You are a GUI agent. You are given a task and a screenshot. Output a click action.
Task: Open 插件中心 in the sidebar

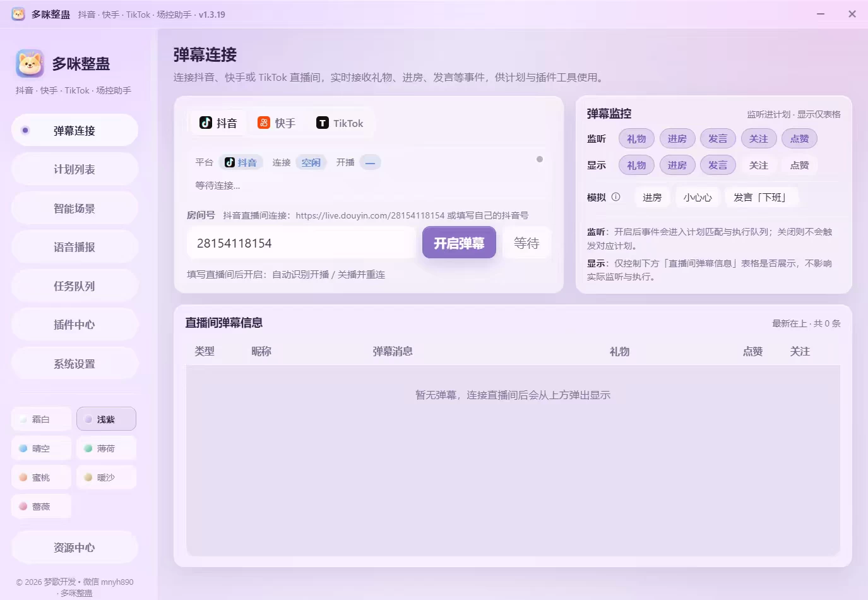pos(74,325)
